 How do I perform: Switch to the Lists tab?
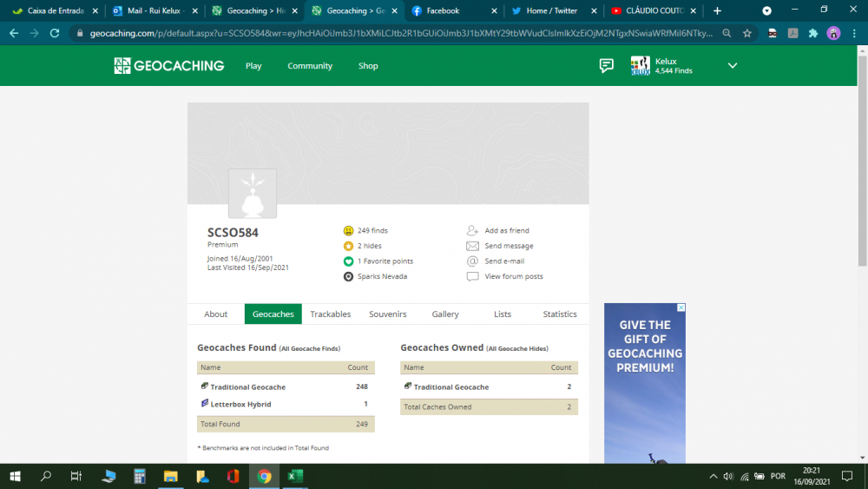[503, 314]
